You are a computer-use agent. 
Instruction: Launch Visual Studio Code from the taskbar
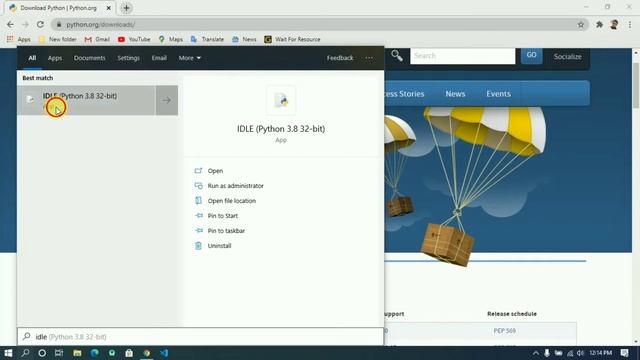(x=164, y=353)
